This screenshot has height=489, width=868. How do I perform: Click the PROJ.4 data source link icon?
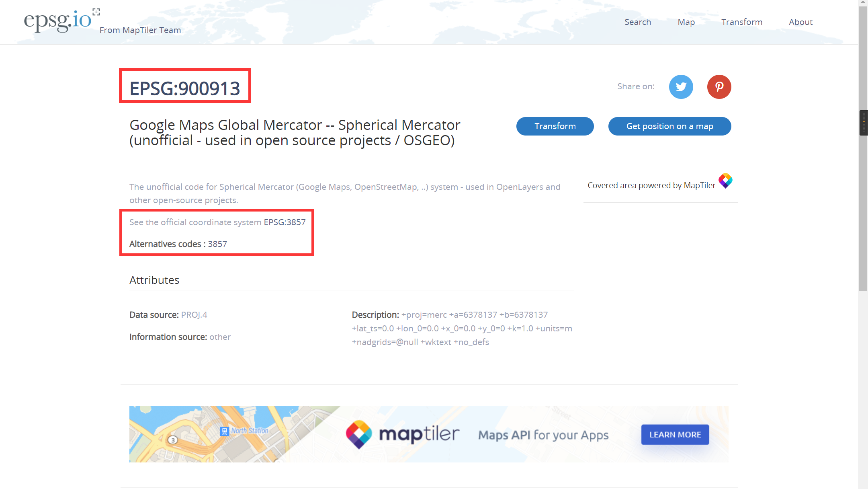coord(194,315)
